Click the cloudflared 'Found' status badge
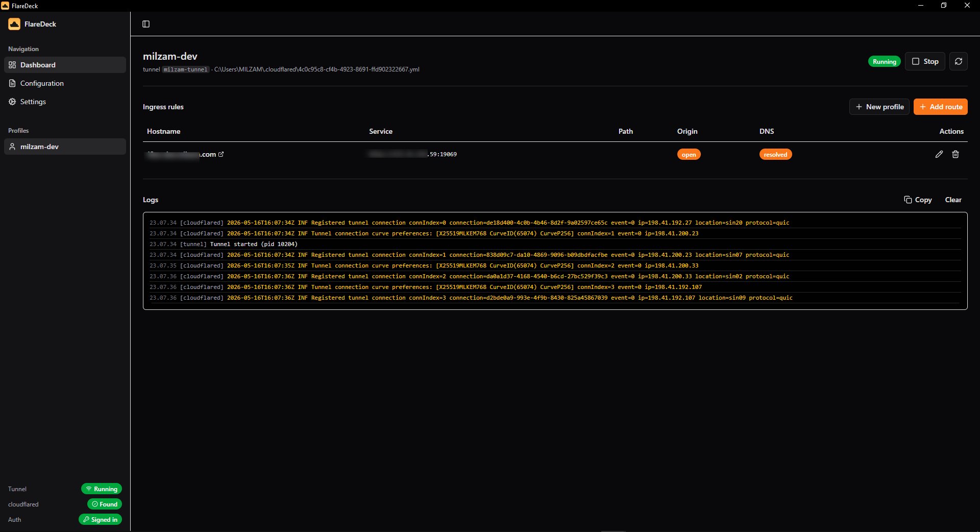Viewport: 980px width, 532px height. (x=105, y=504)
